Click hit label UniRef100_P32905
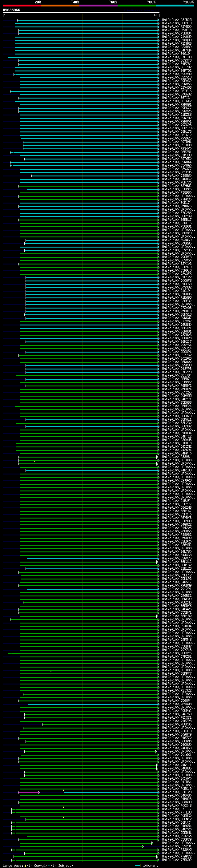The height and width of the screenshot is (868, 197). [176, 850]
